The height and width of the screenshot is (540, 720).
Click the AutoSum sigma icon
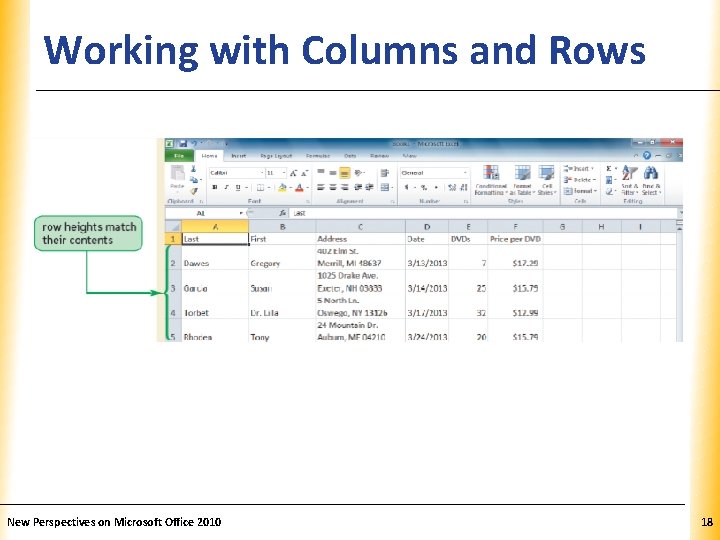tap(609, 169)
